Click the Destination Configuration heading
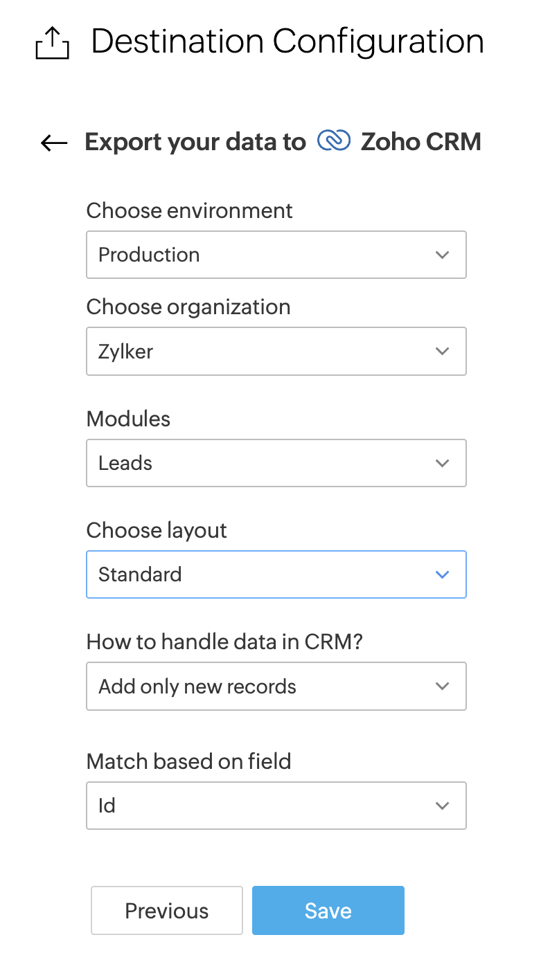550x980 pixels. coord(287,42)
